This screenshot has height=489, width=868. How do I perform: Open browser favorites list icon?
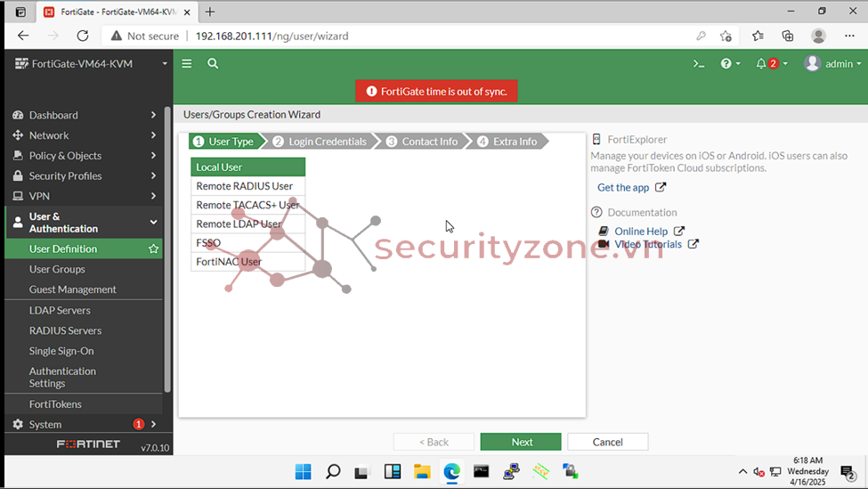pos(758,36)
